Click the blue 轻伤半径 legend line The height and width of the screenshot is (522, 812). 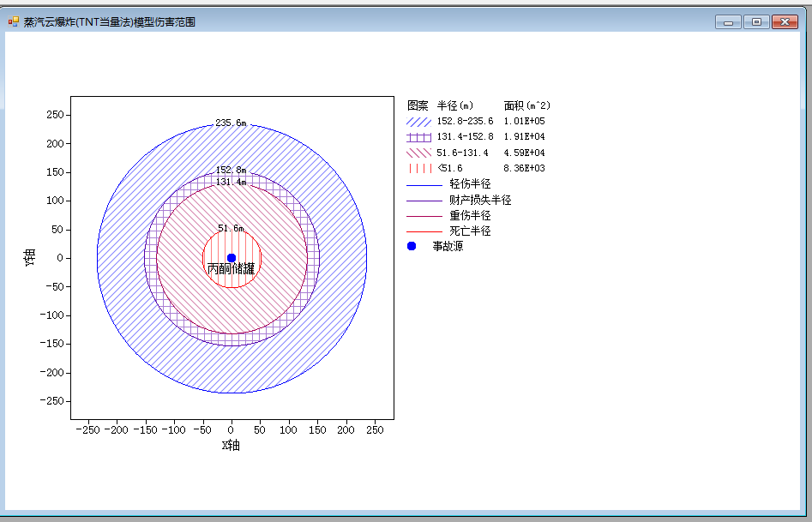click(x=424, y=185)
